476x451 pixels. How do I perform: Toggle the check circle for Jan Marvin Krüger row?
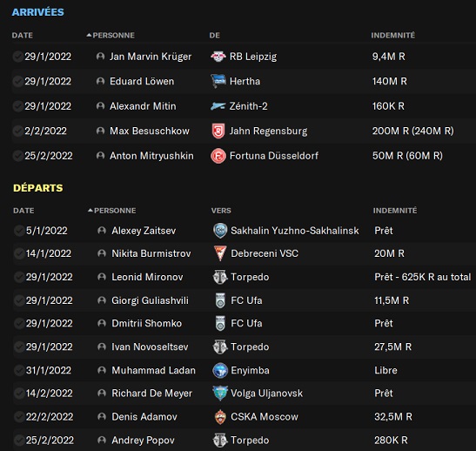click(x=18, y=57)
